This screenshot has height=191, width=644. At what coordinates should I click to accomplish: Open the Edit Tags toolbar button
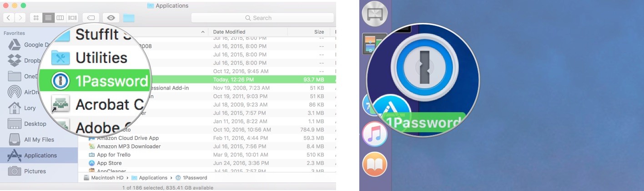click(x=91, y=18)
